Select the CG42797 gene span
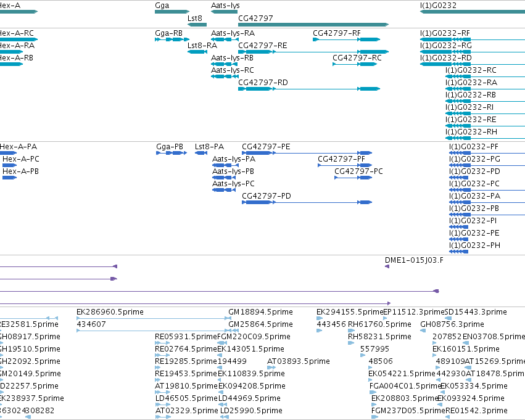 (x=313, y=25)
